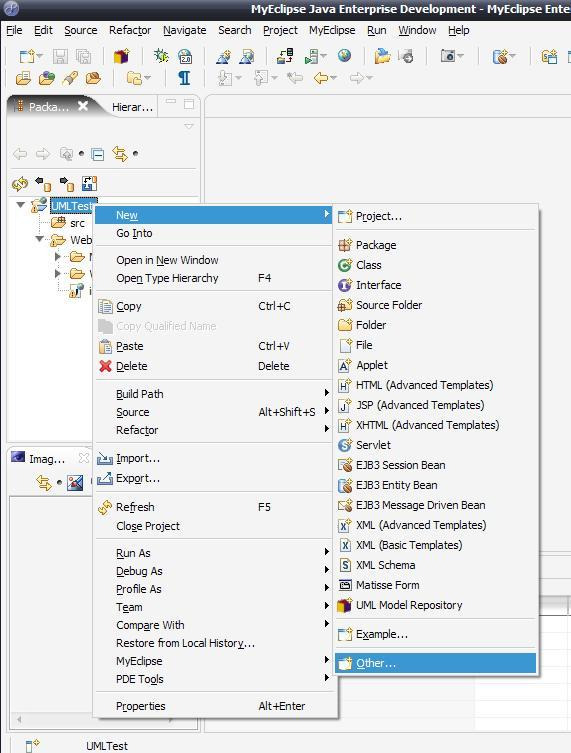This screenshot has height=753, width=571.
Task: Click the yellow sync refresh icon
Action: (x=20, y=183)
